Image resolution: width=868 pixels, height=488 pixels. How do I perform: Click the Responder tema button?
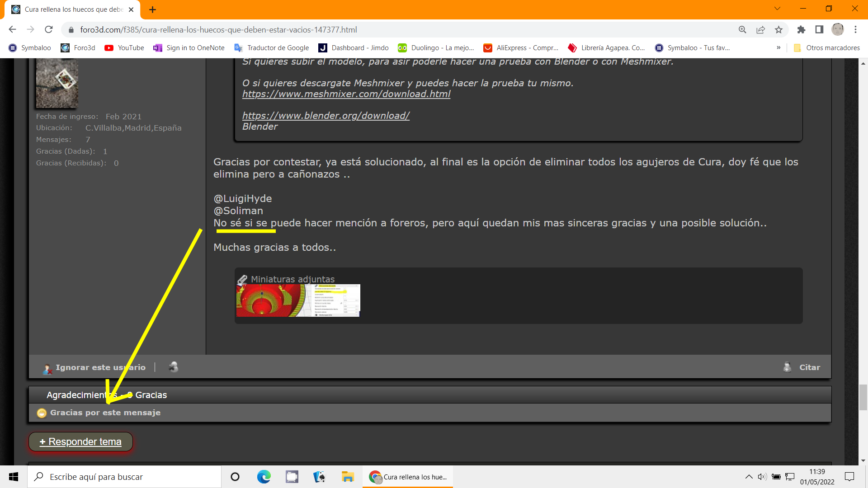(x=80, y=442)
